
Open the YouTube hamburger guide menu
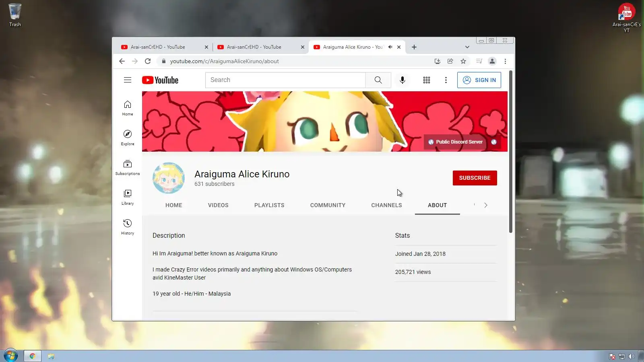tap(128, 80)
